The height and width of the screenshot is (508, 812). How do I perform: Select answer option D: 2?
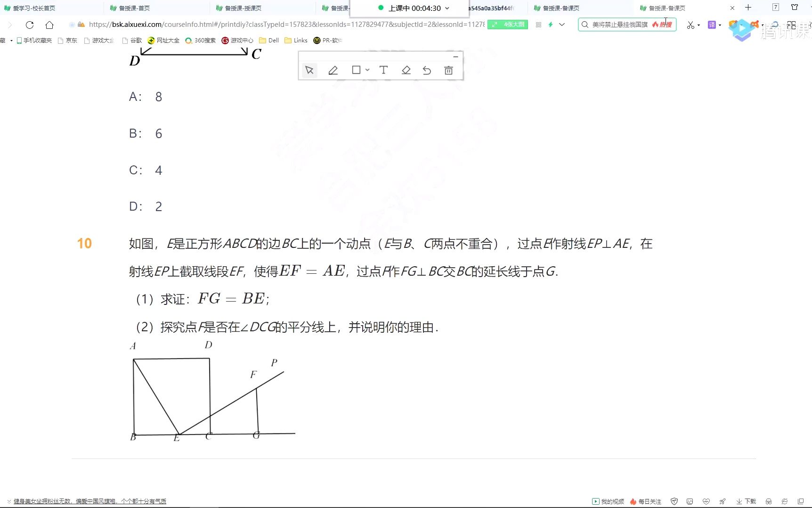pyautogui.click(x=146, y=206)
